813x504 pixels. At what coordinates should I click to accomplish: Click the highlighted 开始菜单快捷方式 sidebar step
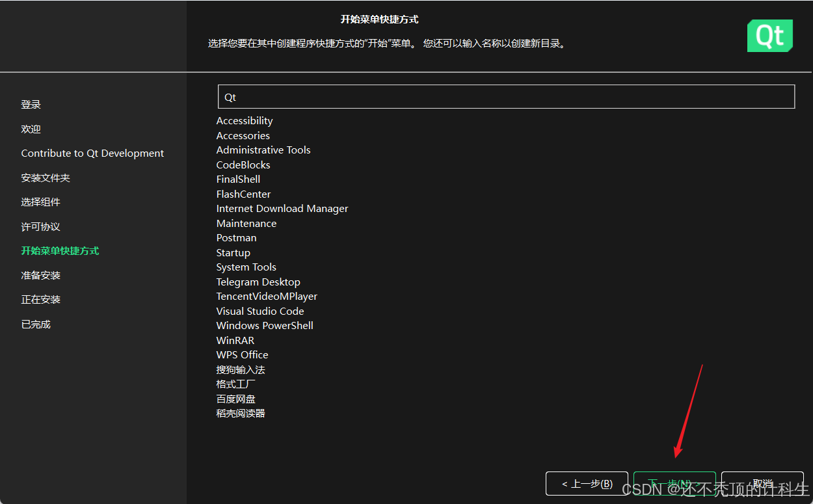[60, 251]
